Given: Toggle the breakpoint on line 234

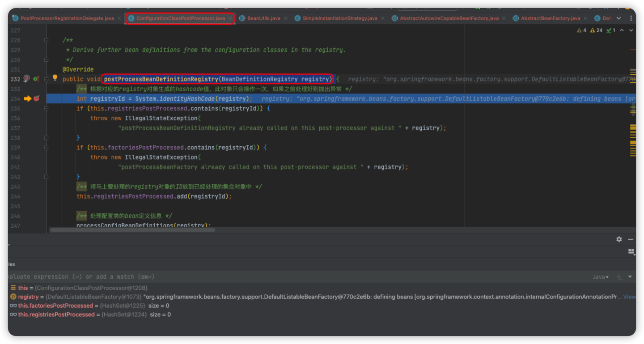Looking at the screenshot, I should pyautogui.click(x=36, y=98).
